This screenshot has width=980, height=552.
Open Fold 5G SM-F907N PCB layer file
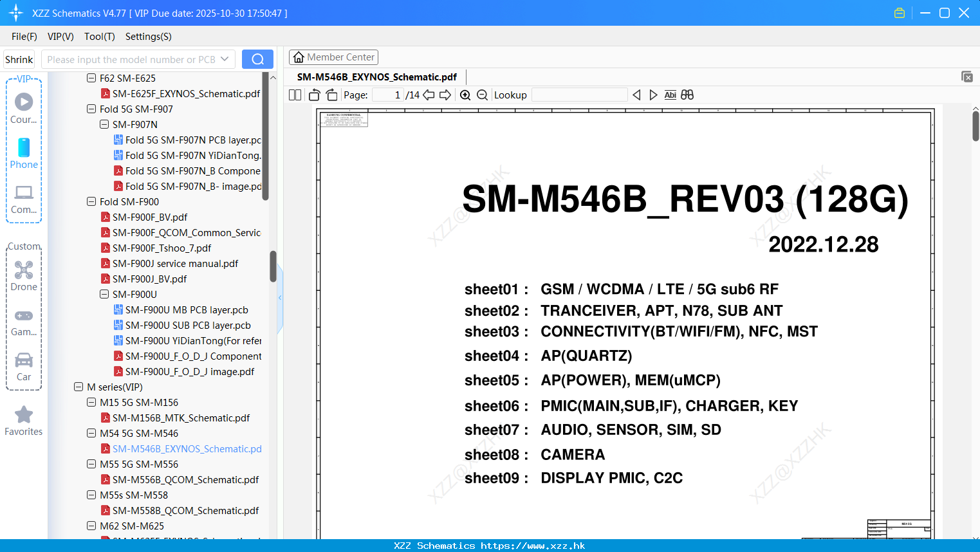click(x=187, y=140)
